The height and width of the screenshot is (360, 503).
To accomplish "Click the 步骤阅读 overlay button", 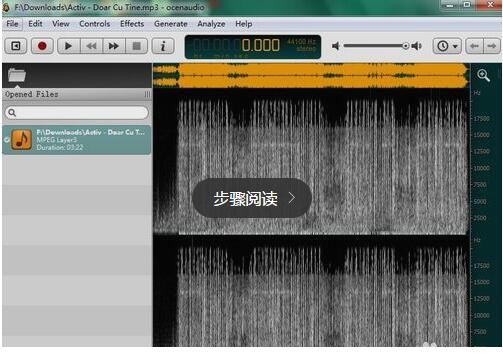I will pos(252,198).
